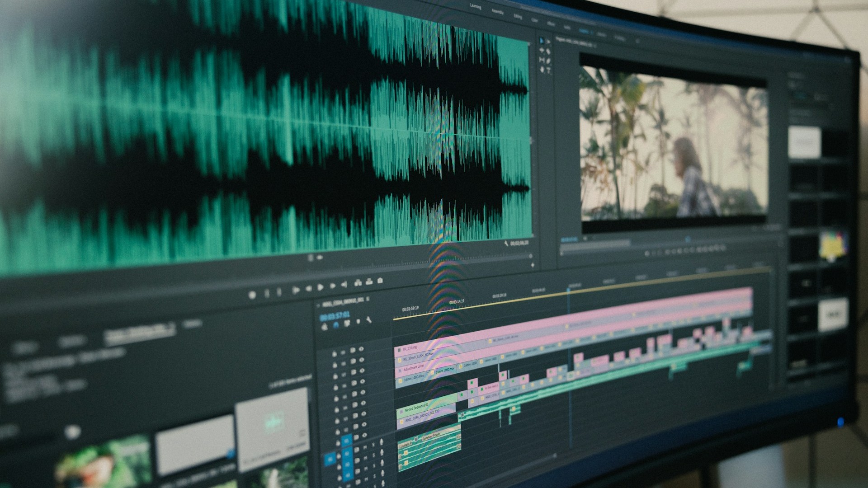Add a marker in the Source monitor
The height and width of the screenshot is (488, 868).
(252, 295)
